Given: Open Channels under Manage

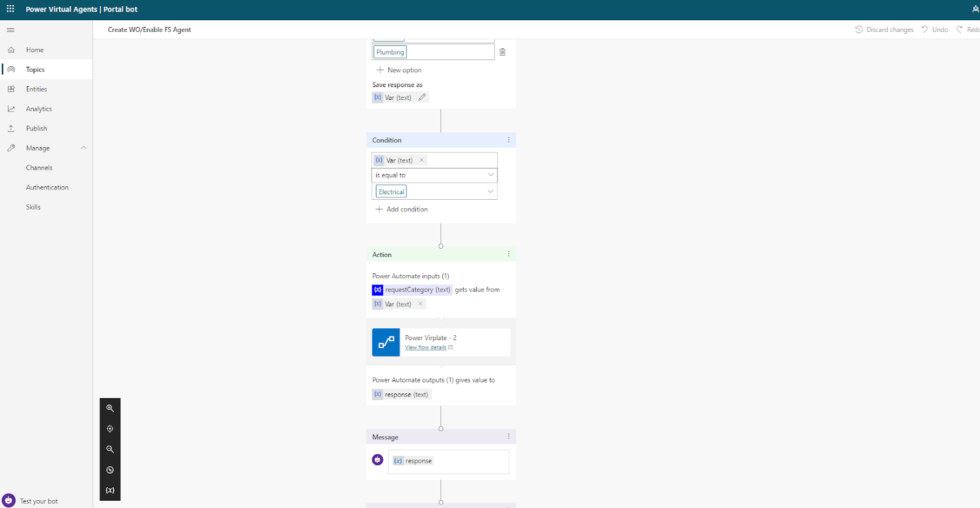Looking at the screenshot, I should pos(39,167).
